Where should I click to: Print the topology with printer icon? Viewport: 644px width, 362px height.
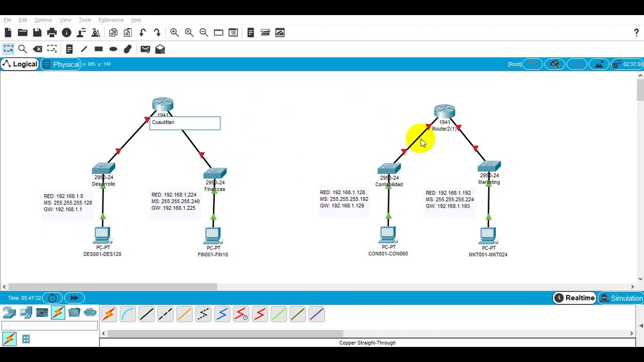(52, 33)
